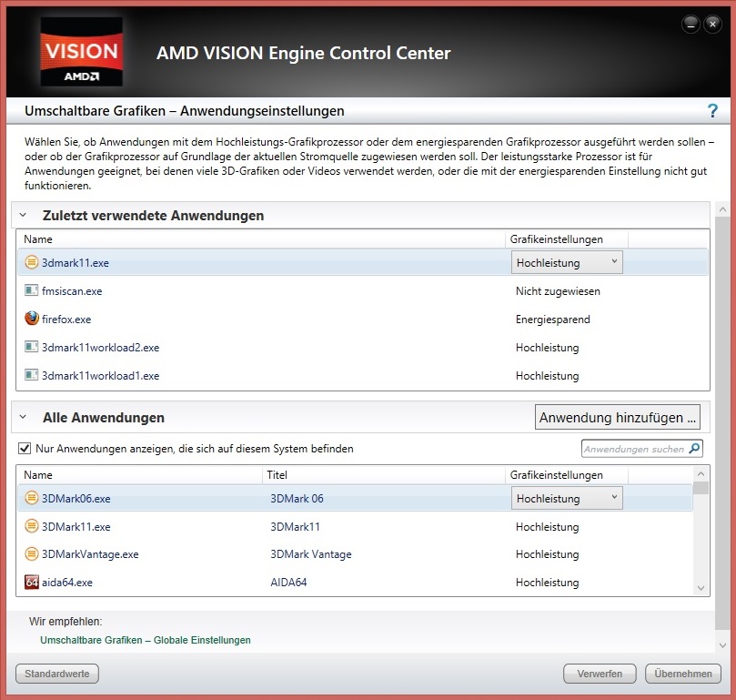736x700 pixels.
Task: Open help via the question mark icon
Action: (712, 111)
